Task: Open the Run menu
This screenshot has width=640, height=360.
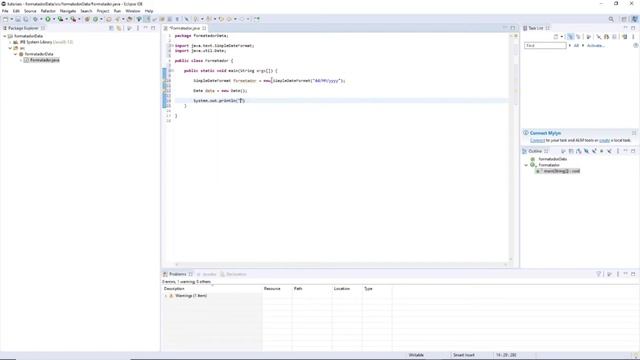Action: (x=117, y=11)
